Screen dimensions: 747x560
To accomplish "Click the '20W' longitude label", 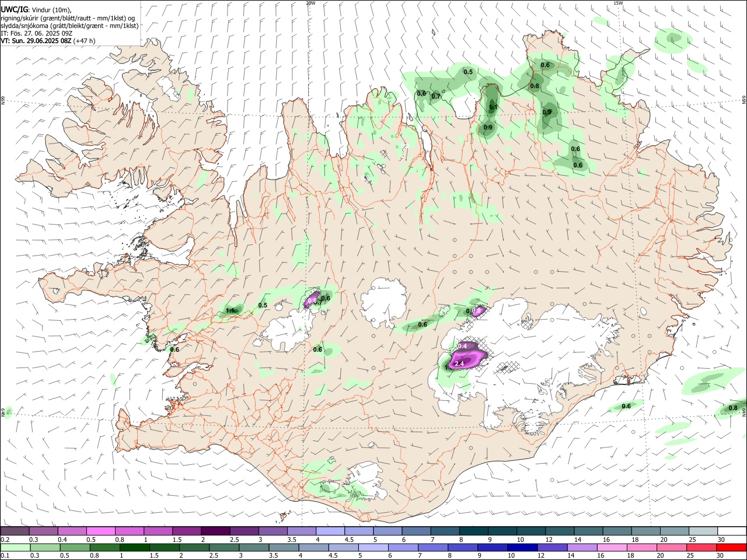I will click(x=310, y=3).
